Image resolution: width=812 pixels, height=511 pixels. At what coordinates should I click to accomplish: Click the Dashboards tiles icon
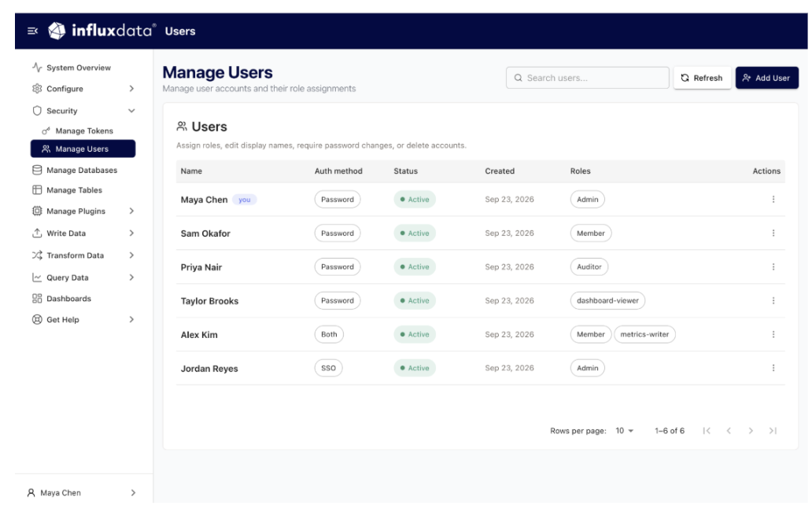click(37, 299)
